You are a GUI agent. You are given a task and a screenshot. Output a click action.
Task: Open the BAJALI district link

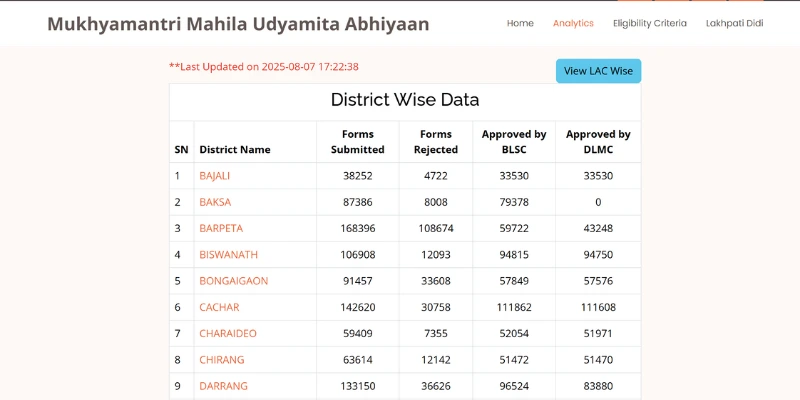(x=214, y=176)
